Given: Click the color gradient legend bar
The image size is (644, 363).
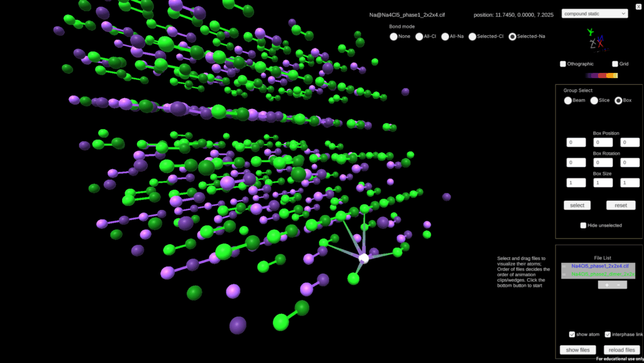Looking at the screenshot, I should coord(602,75).
